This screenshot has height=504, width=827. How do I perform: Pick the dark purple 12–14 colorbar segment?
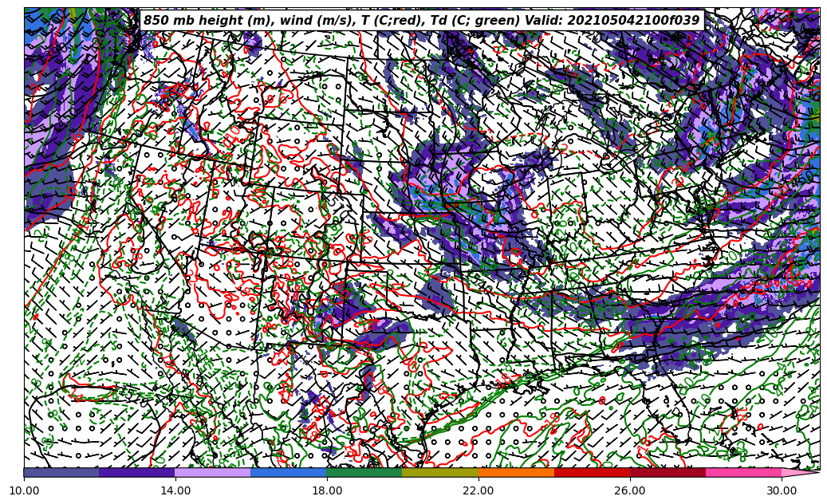point(137,472)
